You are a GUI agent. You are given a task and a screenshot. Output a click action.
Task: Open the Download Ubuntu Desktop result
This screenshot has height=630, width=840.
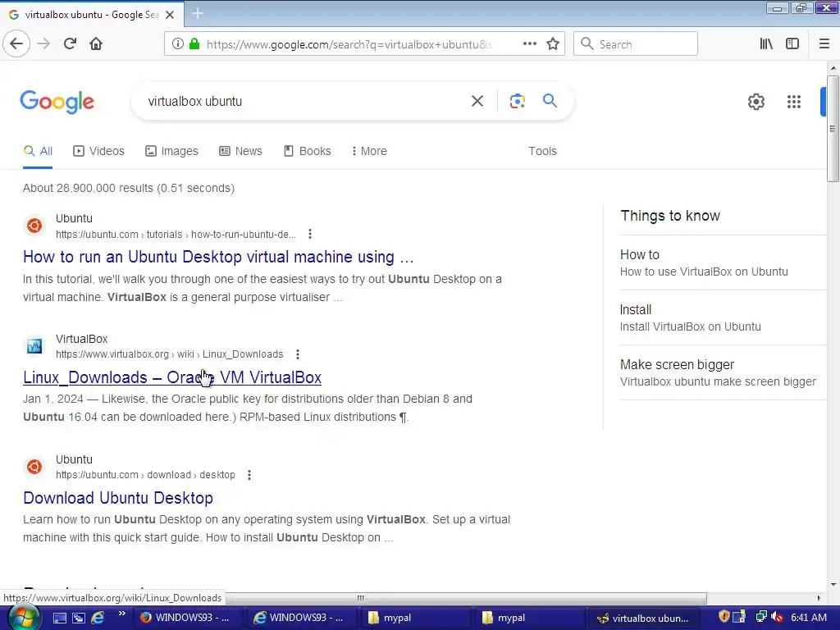[x=118, y=498]
